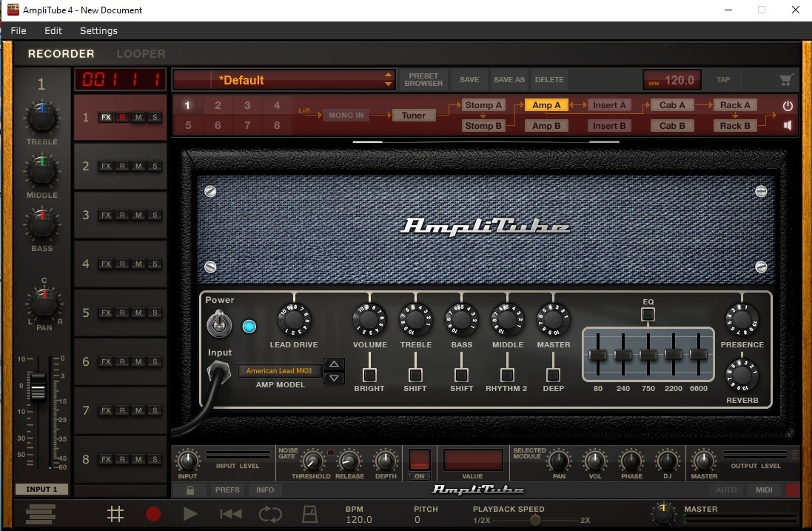812x531 pixels.
Task: Toggle the SHIFT switch under TREBLE
Action: coord(415,375)
